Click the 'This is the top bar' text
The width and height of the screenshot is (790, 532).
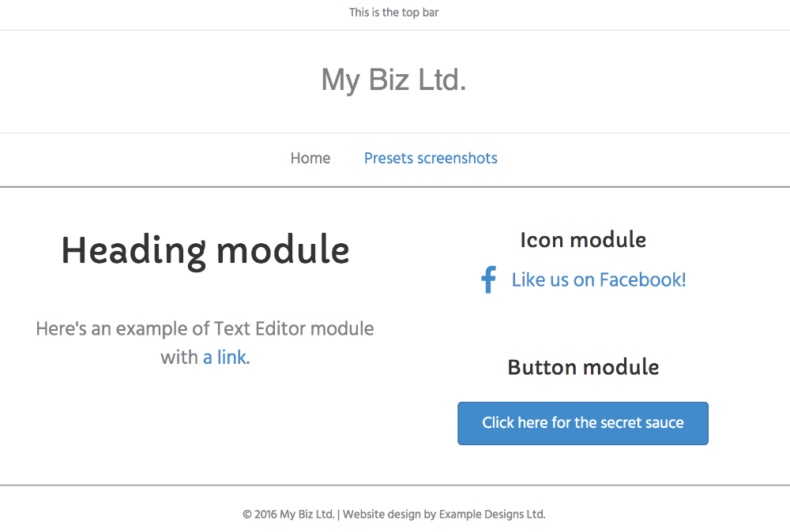[x=393, y=13]
